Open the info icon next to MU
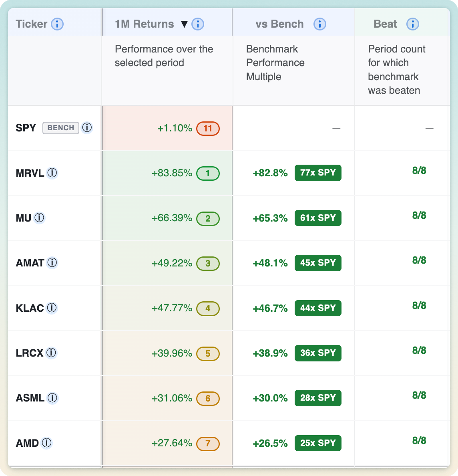 39,218
